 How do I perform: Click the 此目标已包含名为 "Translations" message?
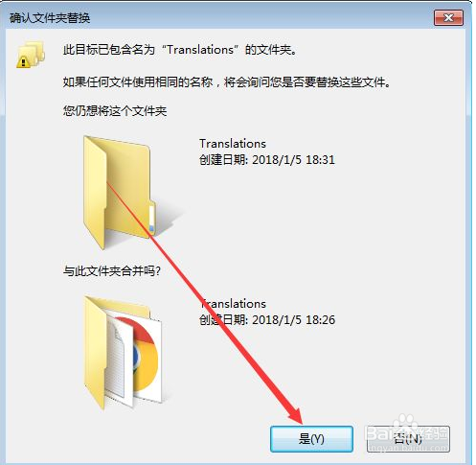click(180, 50)
